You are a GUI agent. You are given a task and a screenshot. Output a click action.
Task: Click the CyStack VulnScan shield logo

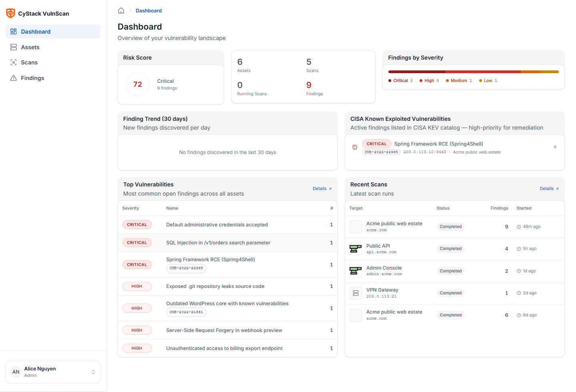coord(11,13)
